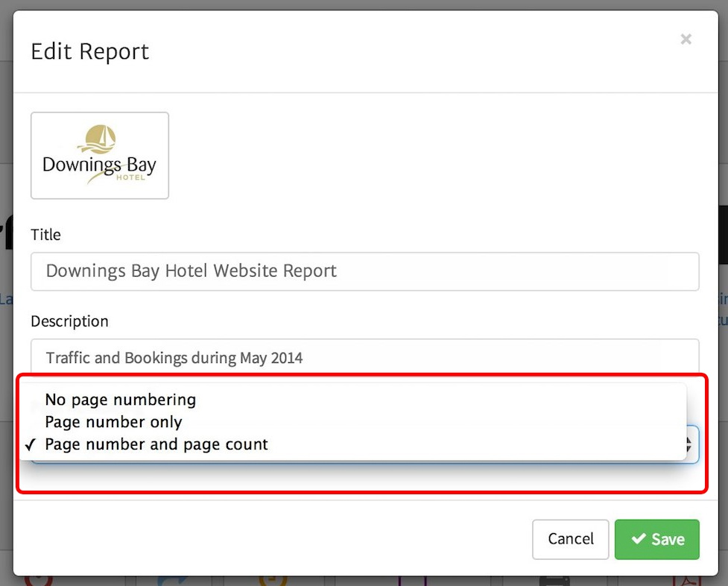
Task: Save the edited report
Action: click(x=656, y=539)
